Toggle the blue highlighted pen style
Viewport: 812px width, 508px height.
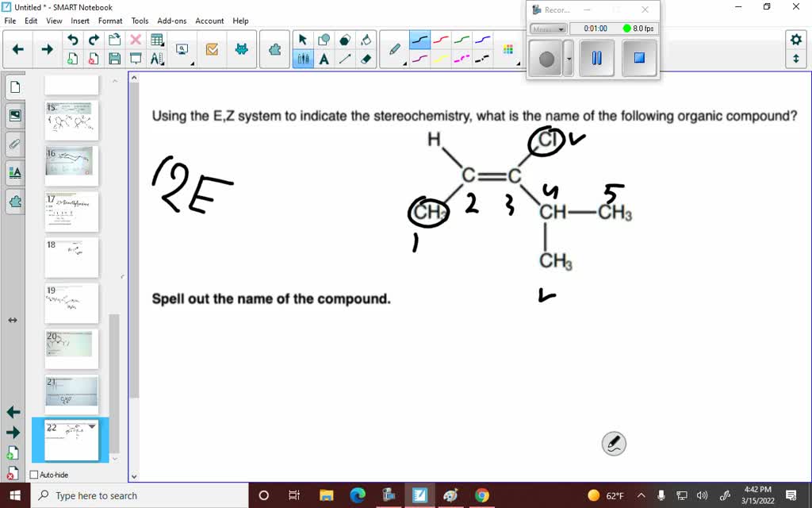(x=420, y=39)
